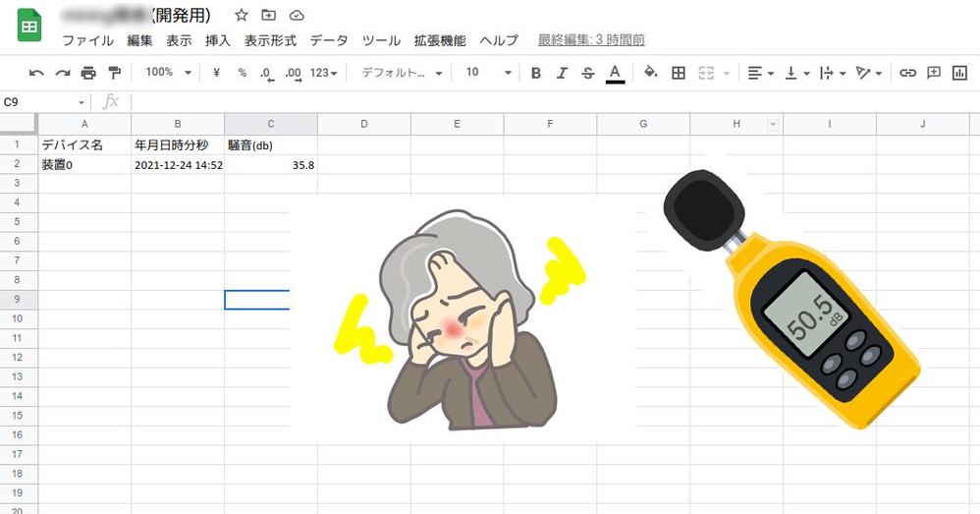Click the elderly woman illustration
This screenshot has height=514, width=980.
tap(463, 320)
